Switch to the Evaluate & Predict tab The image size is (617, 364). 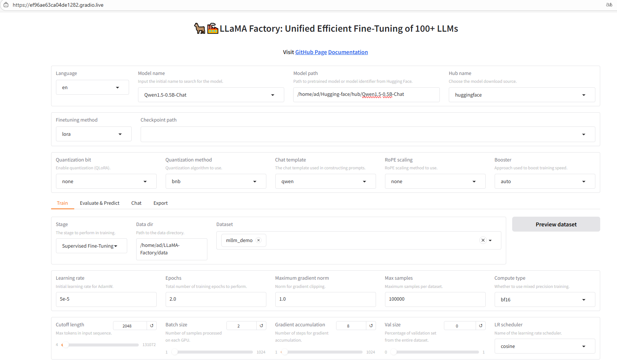tap(100, 203)
